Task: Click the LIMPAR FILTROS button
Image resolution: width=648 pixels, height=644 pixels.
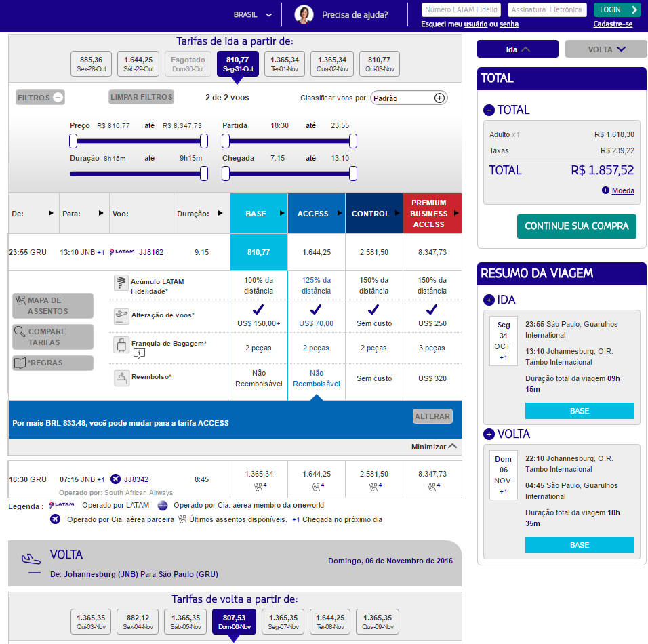Action: [x=142, y=97]
